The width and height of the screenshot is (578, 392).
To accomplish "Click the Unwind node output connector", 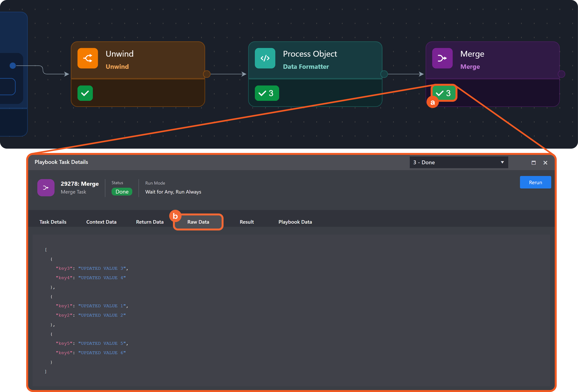I will pyautogui.click(x=207, y=74).
